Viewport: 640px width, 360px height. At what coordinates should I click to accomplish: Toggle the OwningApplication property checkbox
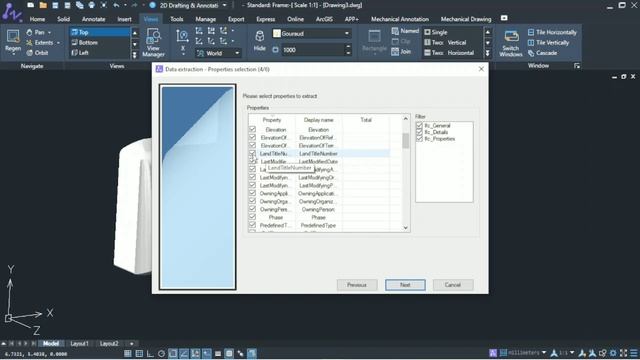point(252,193)
